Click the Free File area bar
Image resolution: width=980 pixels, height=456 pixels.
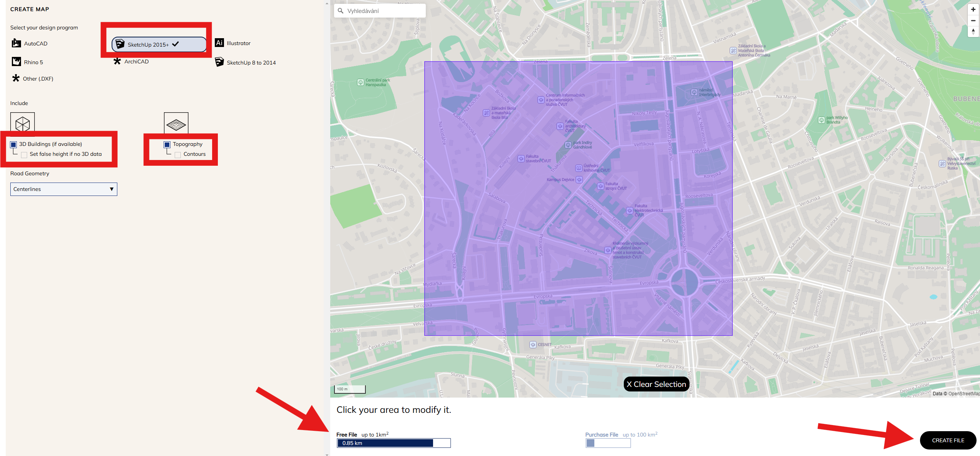coord(394,443)
